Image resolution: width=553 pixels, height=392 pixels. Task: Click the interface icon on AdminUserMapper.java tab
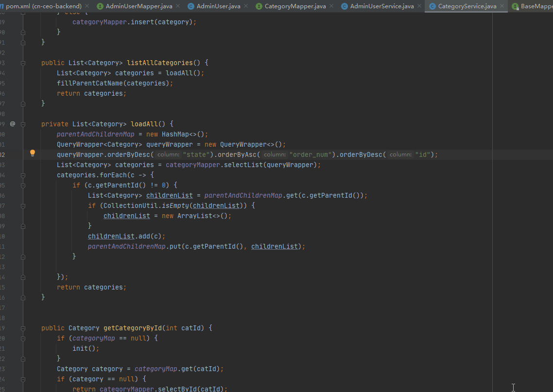pyautogui.click(x=100, y=6)
